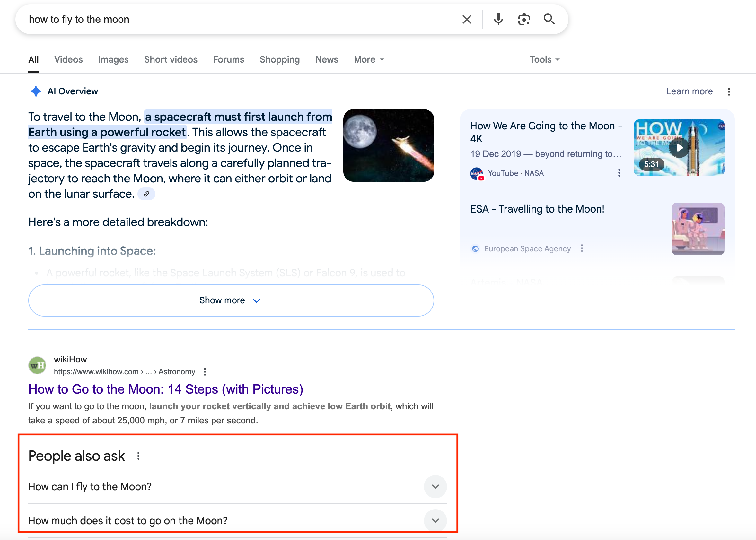Clear the search query with the X icon
The image size is (756, 540).
[x=467, y=19]
